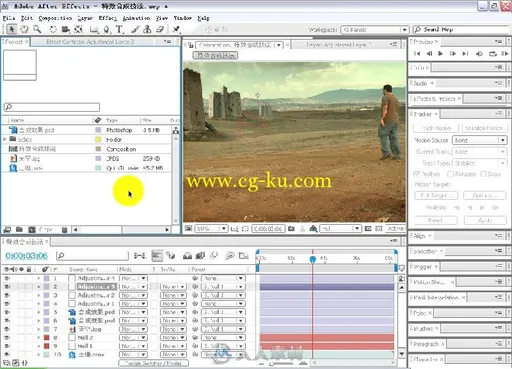Hide layer 3 via its eye icon
Screen dimensions: 512x369
click(7, 295)
